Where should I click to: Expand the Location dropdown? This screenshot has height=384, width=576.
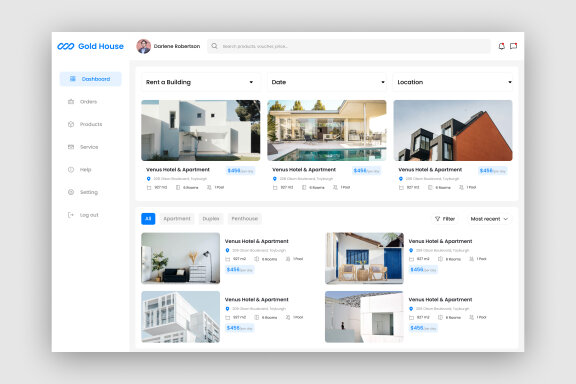click(453, 82)
